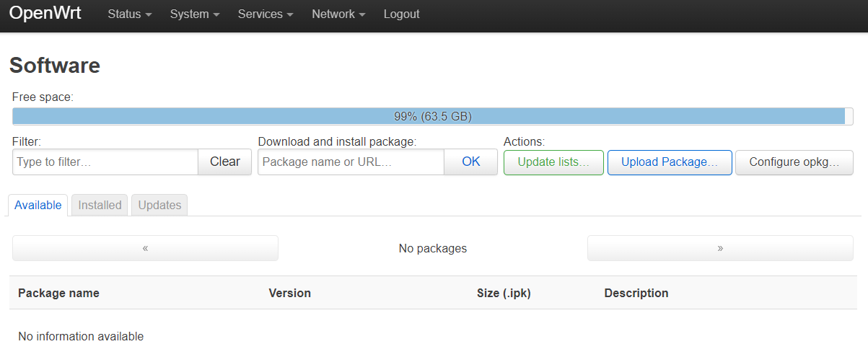Switch to the Updates tab
This screenshot has height=357, width=868.
(159, 205)
